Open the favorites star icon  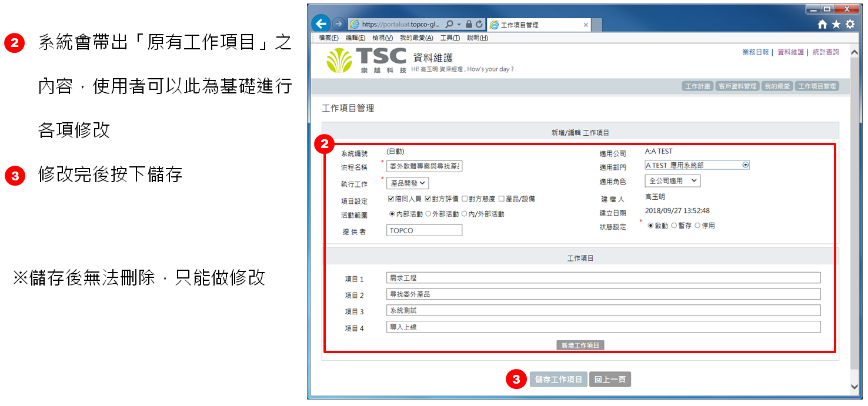click(836, 25)
